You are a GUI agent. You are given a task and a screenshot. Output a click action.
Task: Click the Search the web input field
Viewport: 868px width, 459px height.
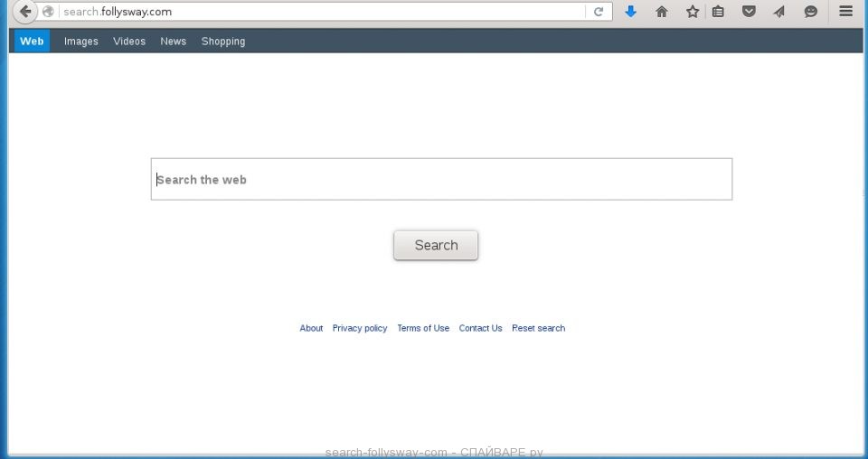(x=441, y=179)
